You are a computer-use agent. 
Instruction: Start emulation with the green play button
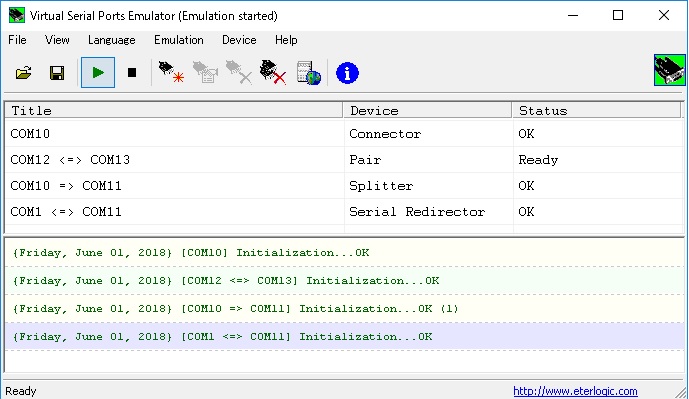tap(98, 73)
